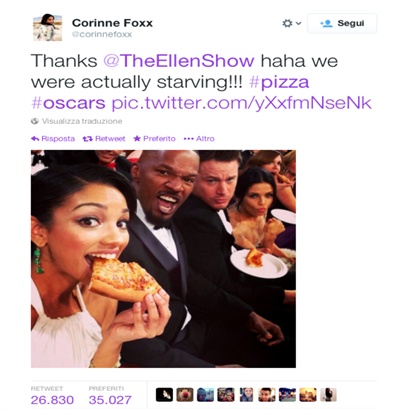Screen dimensions: 410x410
Task: Click the globe icon beside Visualizza traduzione
Action: [35, 121]
